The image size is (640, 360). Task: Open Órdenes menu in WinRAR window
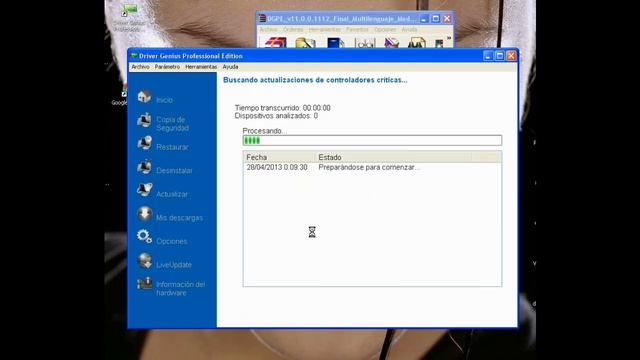click(293, 29)
